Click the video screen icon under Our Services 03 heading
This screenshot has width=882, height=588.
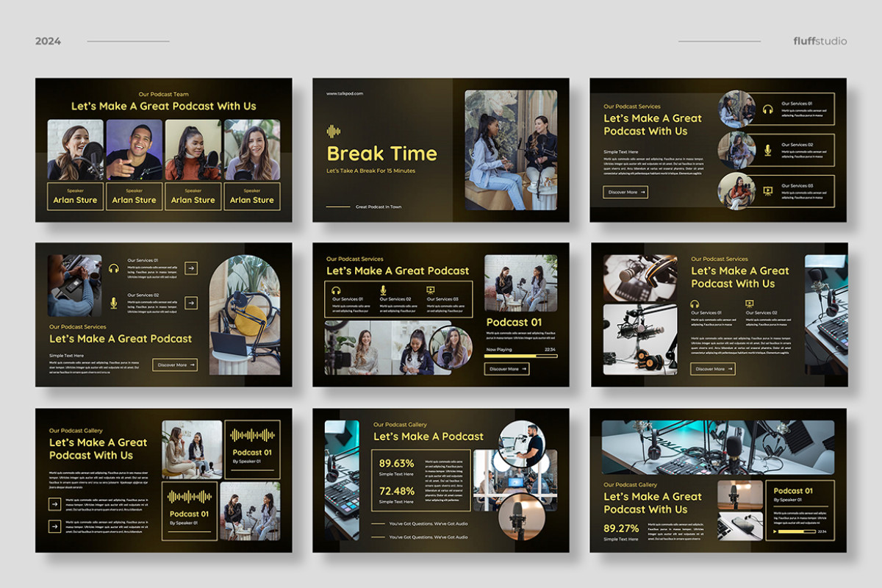tap(431, 290)
